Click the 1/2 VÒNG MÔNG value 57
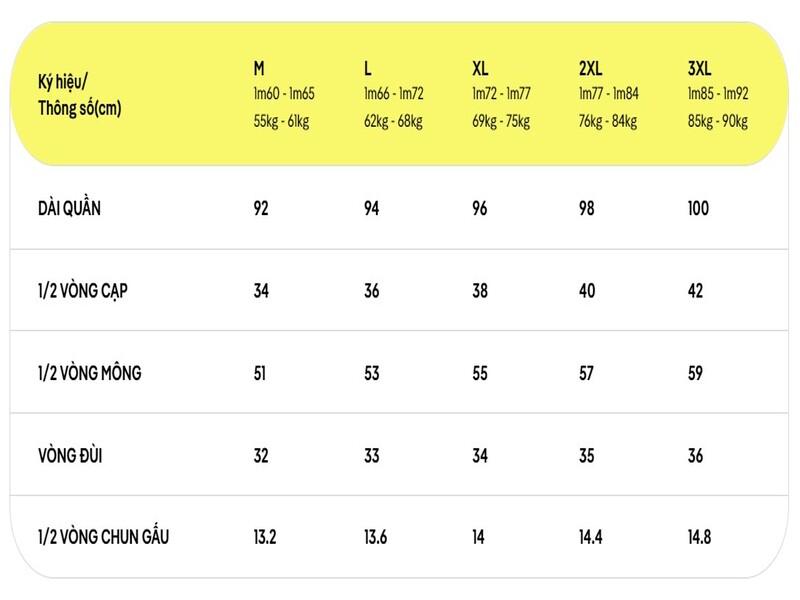The width and height of the screenshot is (800, 600). point(586,373)
